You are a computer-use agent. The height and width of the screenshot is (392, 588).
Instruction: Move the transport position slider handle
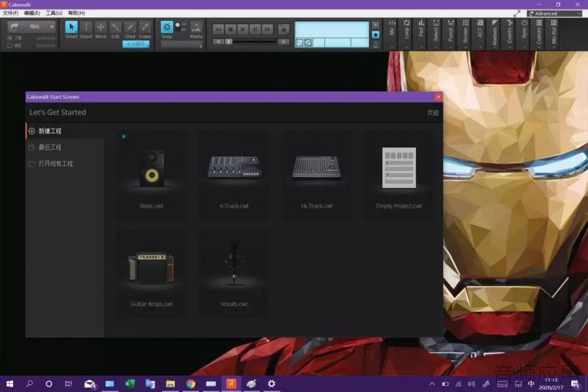pyautogui.click(x=229, y=42)
